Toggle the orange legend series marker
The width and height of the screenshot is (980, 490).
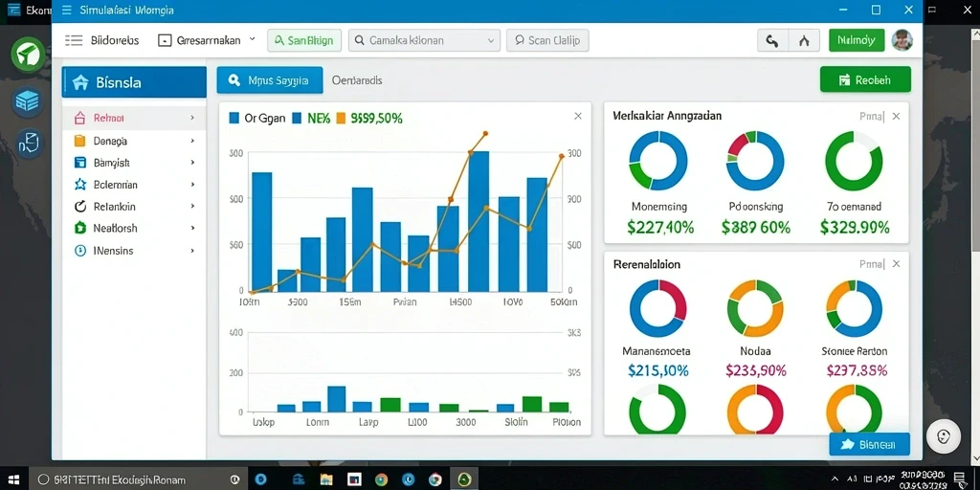pyautogui.click(x=341, y=118)
